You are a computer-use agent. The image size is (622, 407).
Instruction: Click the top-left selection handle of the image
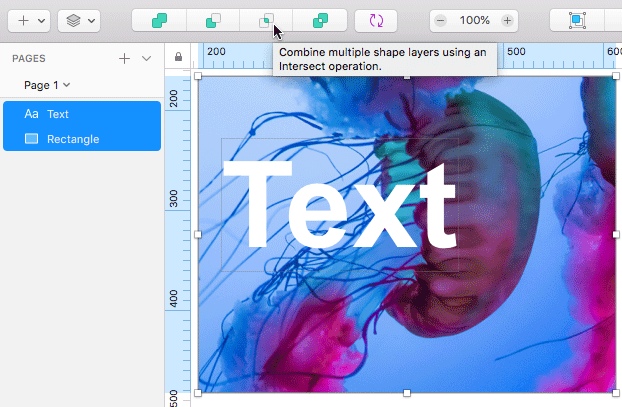[198, 76]
